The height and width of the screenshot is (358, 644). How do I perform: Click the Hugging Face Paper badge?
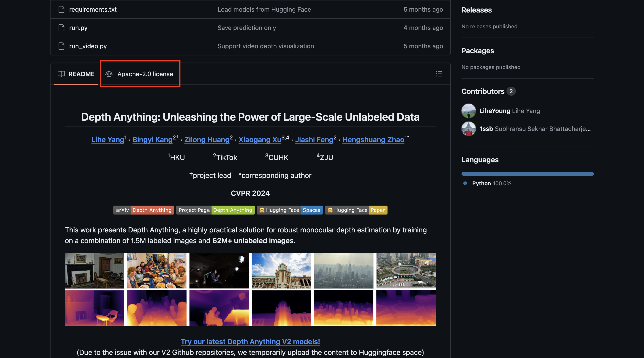tap(356, 210)
